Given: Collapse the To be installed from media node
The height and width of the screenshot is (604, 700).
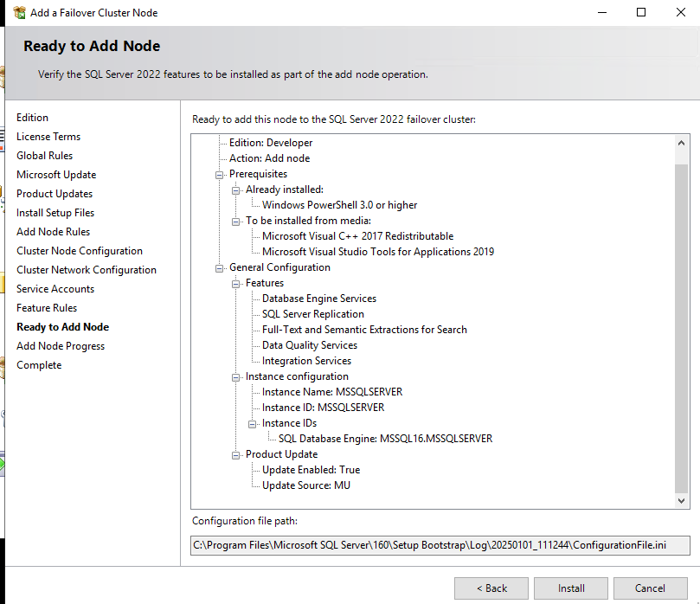Looking at the screenshot, I should 235,222.
